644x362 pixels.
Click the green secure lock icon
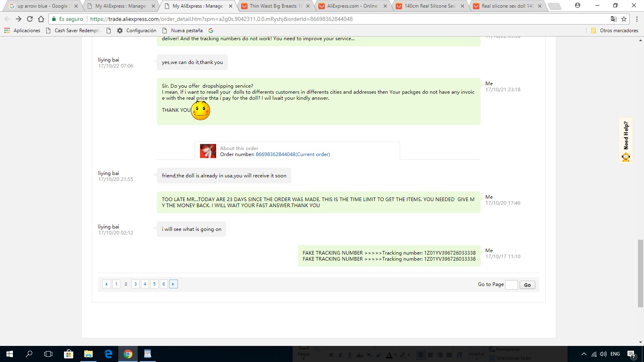pos(54,19)
